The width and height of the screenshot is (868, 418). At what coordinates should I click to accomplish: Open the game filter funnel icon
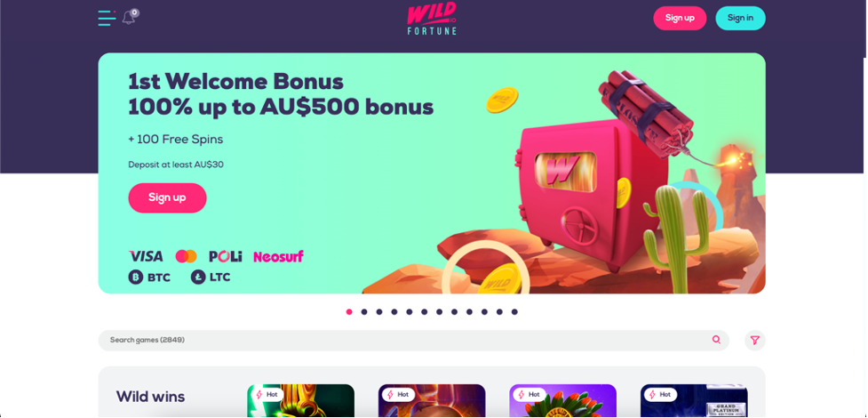[755, 341]
